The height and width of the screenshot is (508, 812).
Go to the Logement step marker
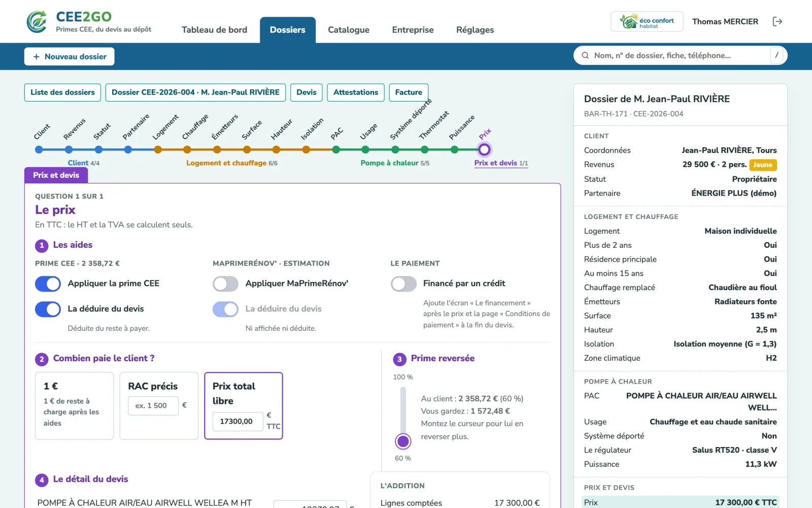[158, 149]
